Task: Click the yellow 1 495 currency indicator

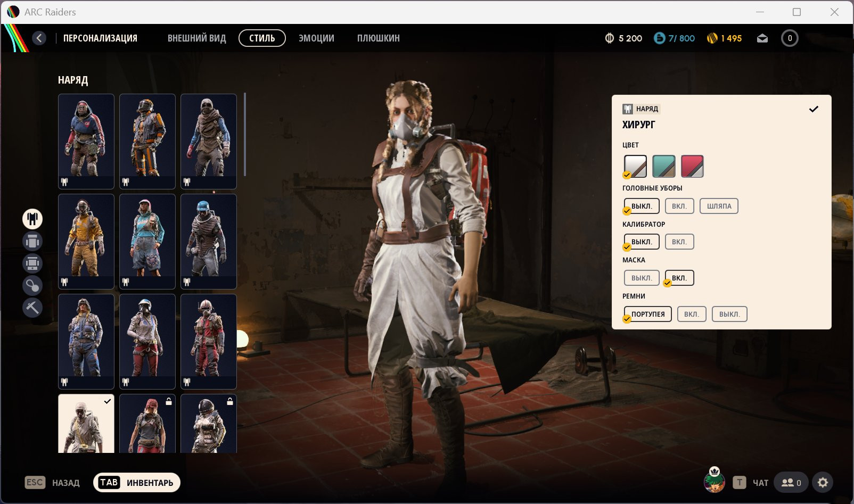Action: click(724, 38)
